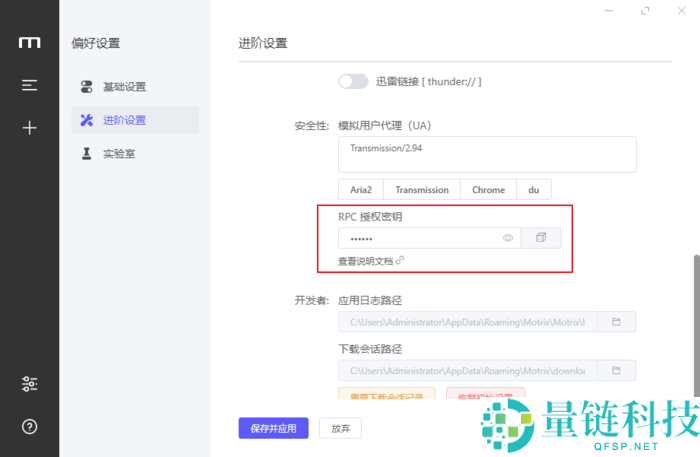Select the Chrome user agent preset

488,190
